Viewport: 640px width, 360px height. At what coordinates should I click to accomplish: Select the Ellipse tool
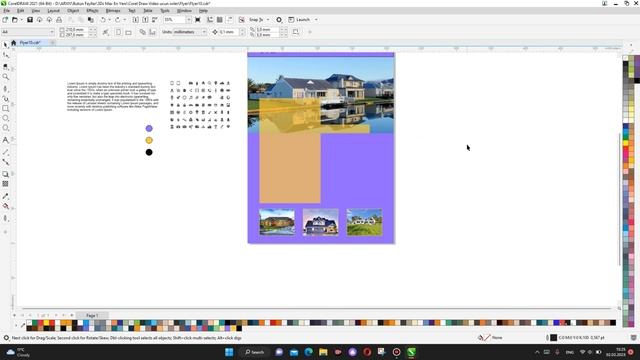click(x=5, y=118)
